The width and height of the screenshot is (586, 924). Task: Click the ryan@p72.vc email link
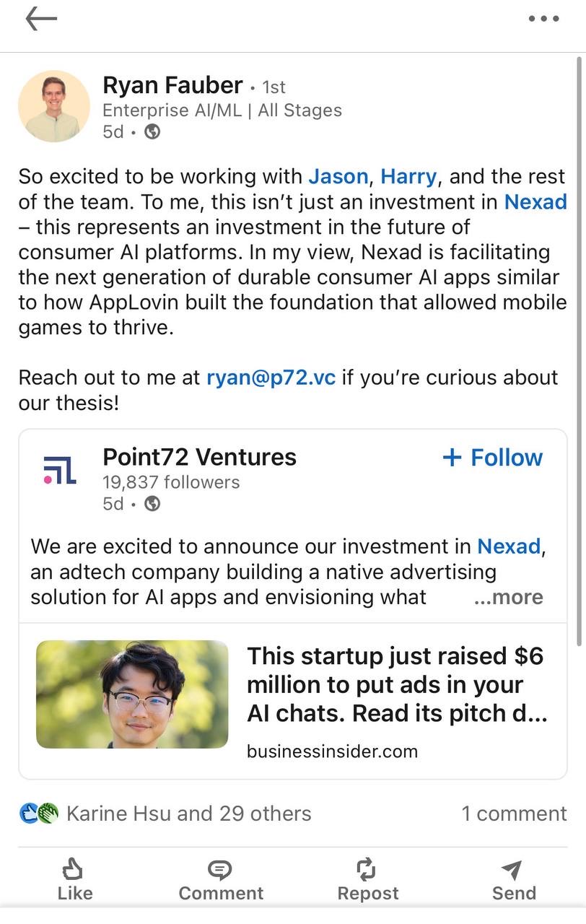271,378
